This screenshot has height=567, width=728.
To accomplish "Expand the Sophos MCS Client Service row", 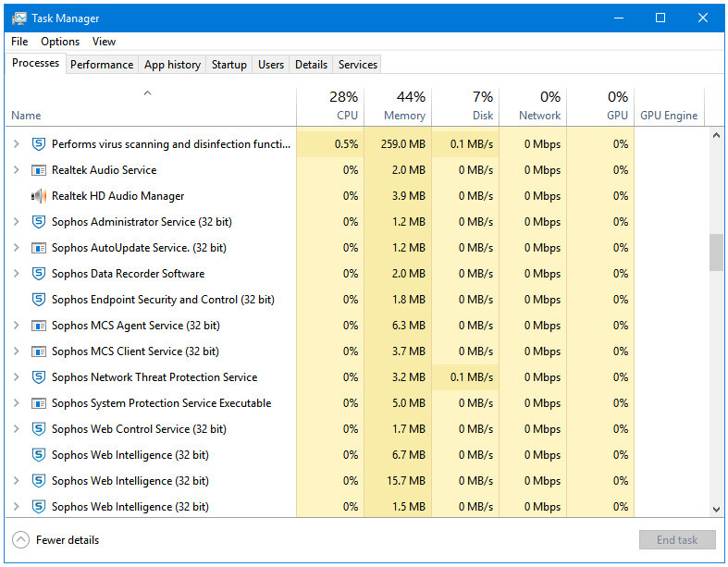I will point(17,351).
